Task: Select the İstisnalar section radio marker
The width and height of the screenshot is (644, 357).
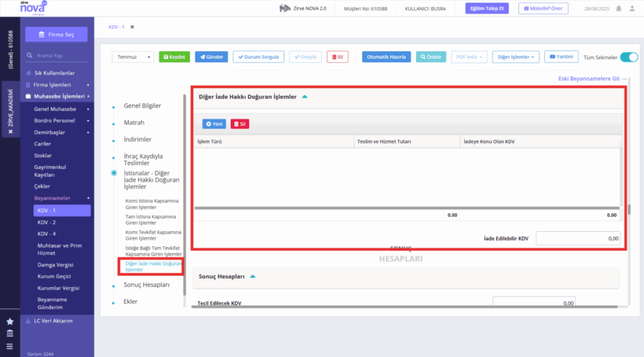Action: coord(114,173)
